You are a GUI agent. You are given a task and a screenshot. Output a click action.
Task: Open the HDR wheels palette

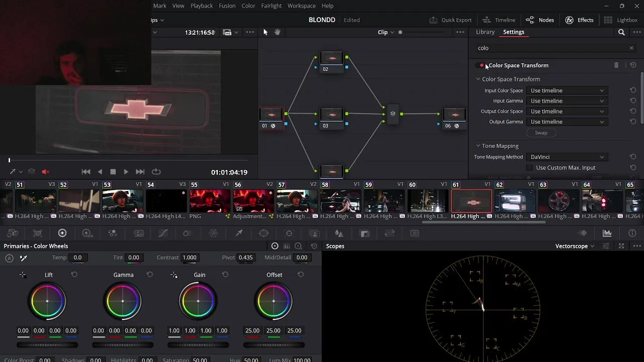88,233
